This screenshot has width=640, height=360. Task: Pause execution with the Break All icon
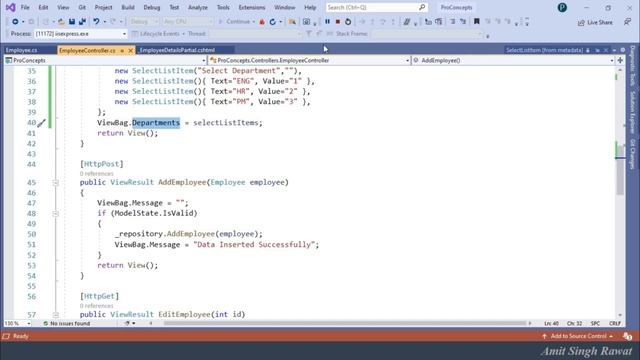[327, 22]
